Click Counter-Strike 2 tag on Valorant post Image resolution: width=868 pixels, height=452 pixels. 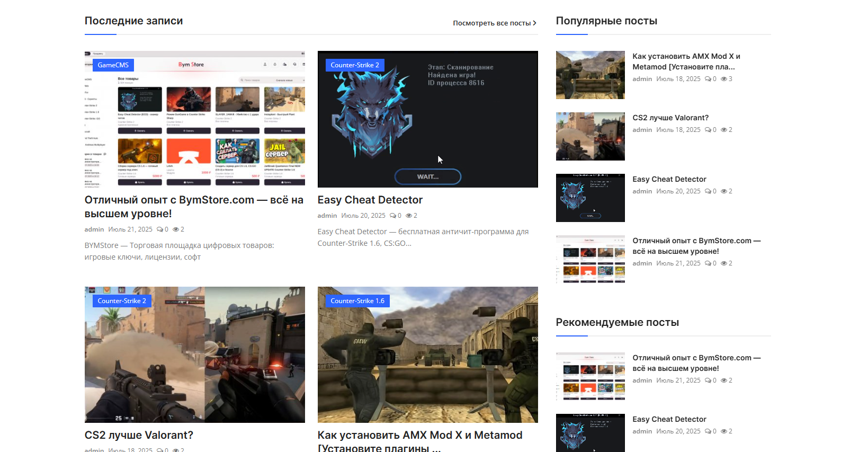pyautogui.click(x=121, y=301)
